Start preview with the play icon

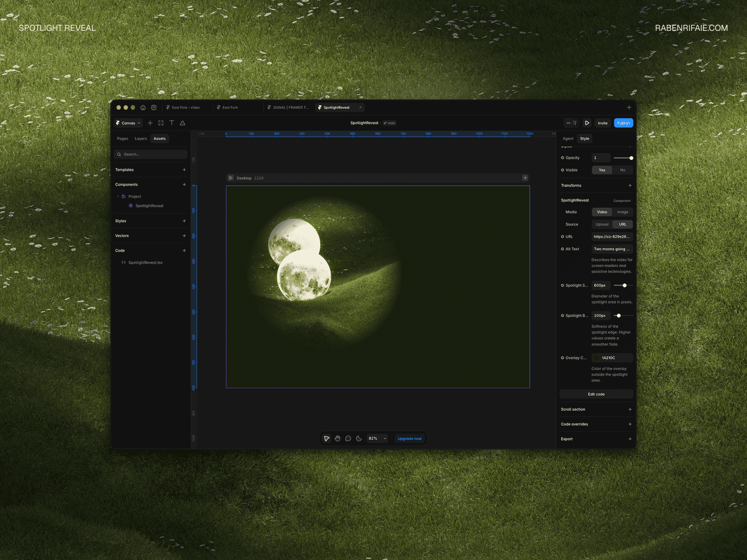pos(587,123)
